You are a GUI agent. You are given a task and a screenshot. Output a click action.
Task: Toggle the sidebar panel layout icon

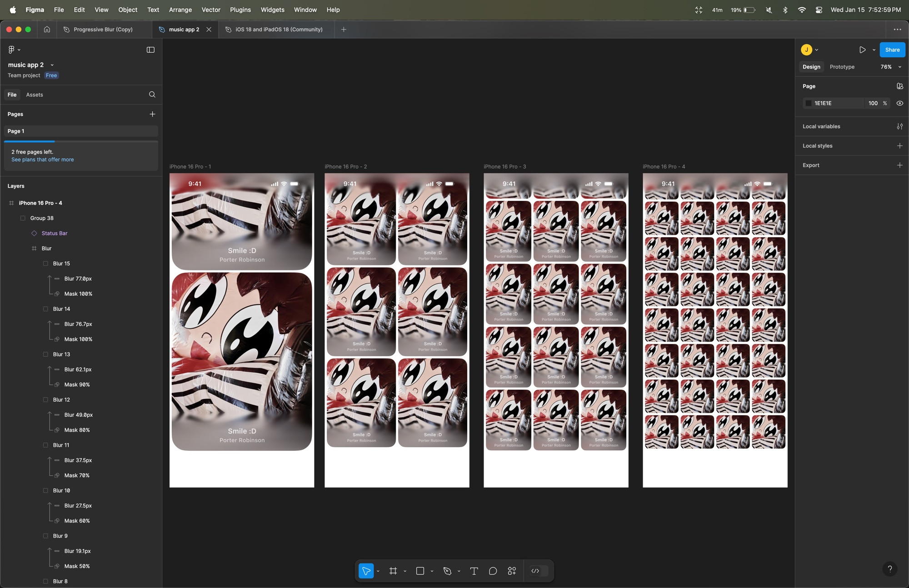click(x=150, y=50)
